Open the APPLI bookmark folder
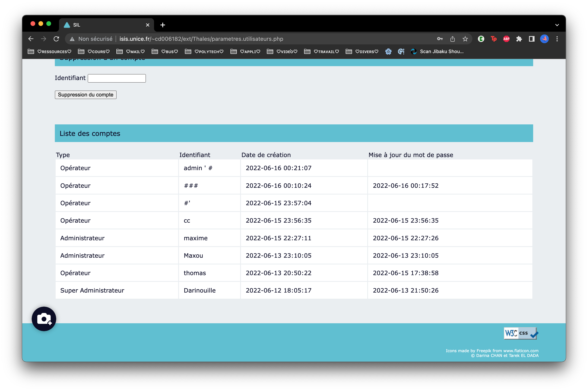Image resolution: width=588 pixels, height=391 pixels. click(x=245, y=52)
